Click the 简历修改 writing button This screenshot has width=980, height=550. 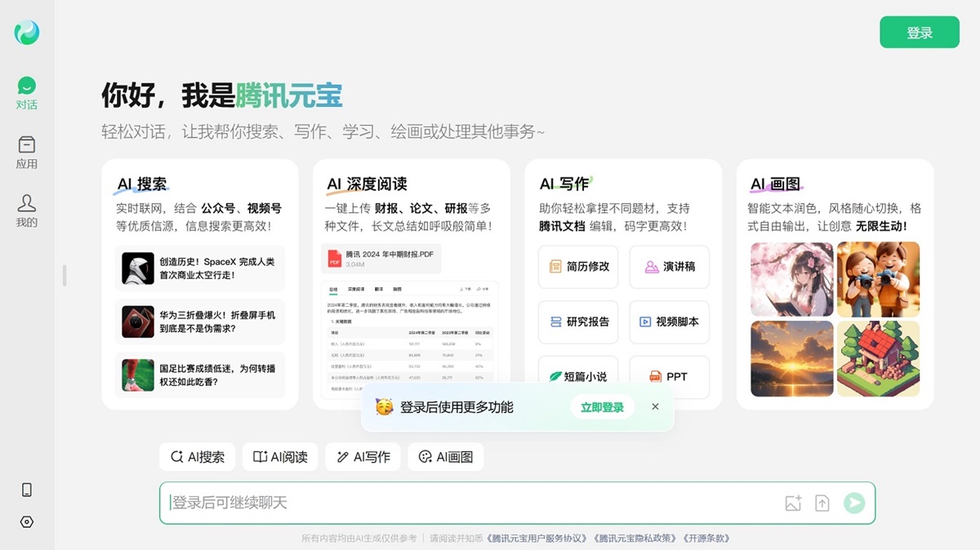(578, 267)
